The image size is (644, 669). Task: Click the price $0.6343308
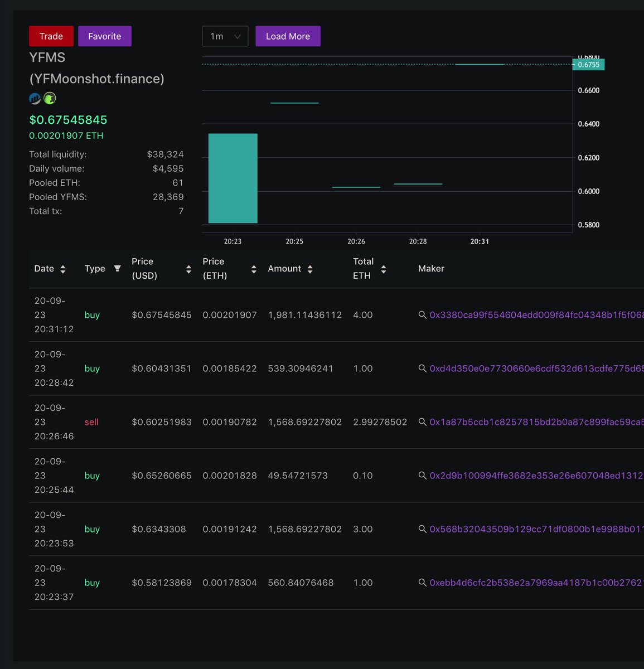pyautogui.click(x=159, y=529)
